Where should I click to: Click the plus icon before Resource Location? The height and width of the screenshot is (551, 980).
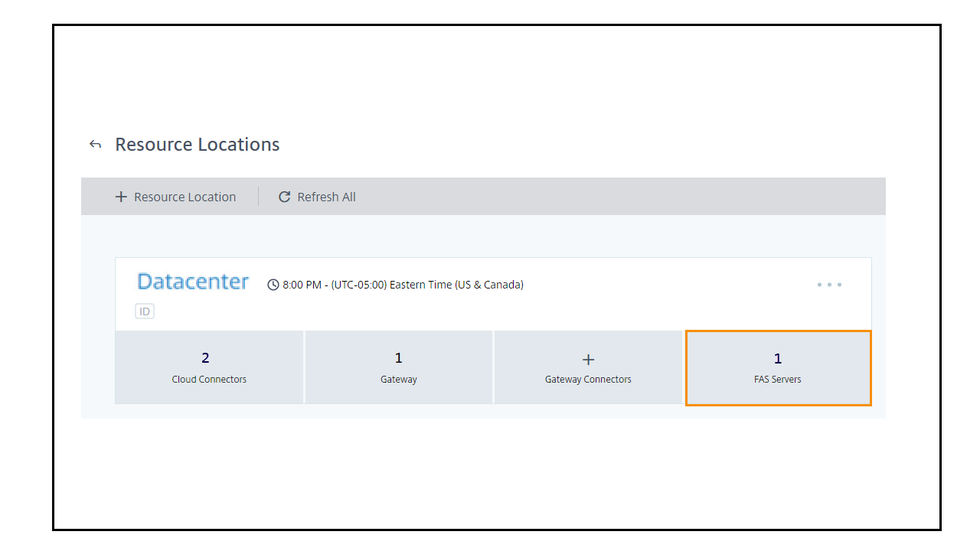121,197
